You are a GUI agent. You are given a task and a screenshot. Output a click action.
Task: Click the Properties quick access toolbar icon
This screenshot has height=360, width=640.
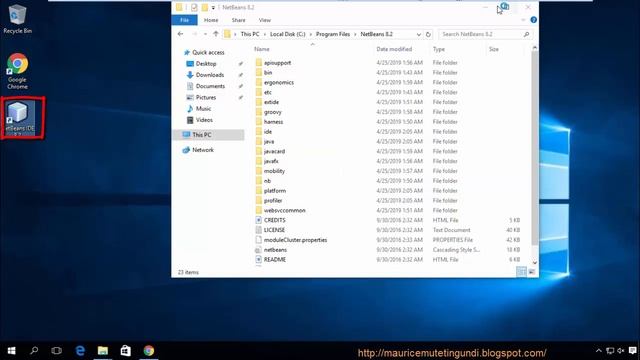(x=194, y=7)
